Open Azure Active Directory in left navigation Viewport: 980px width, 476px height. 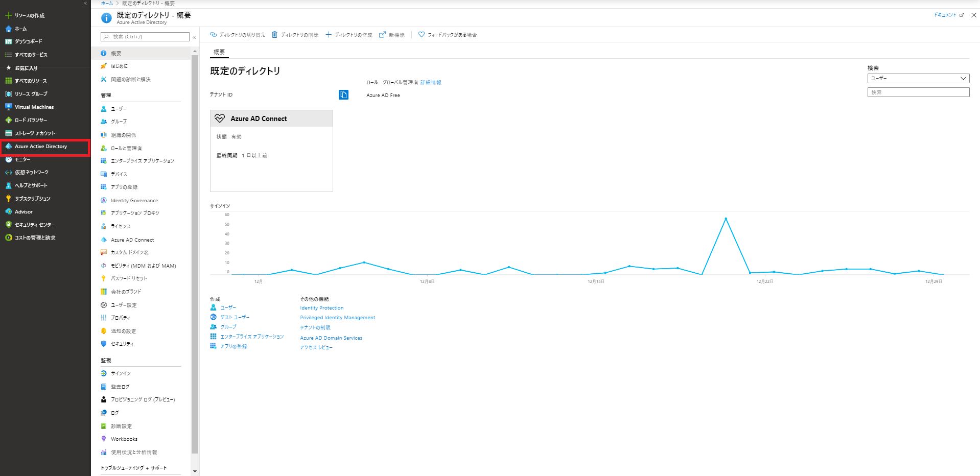[x=41, y=147]
